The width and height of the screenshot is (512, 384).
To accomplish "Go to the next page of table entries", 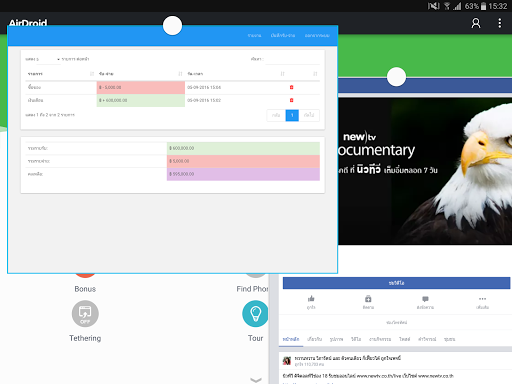I will point(309,115).
